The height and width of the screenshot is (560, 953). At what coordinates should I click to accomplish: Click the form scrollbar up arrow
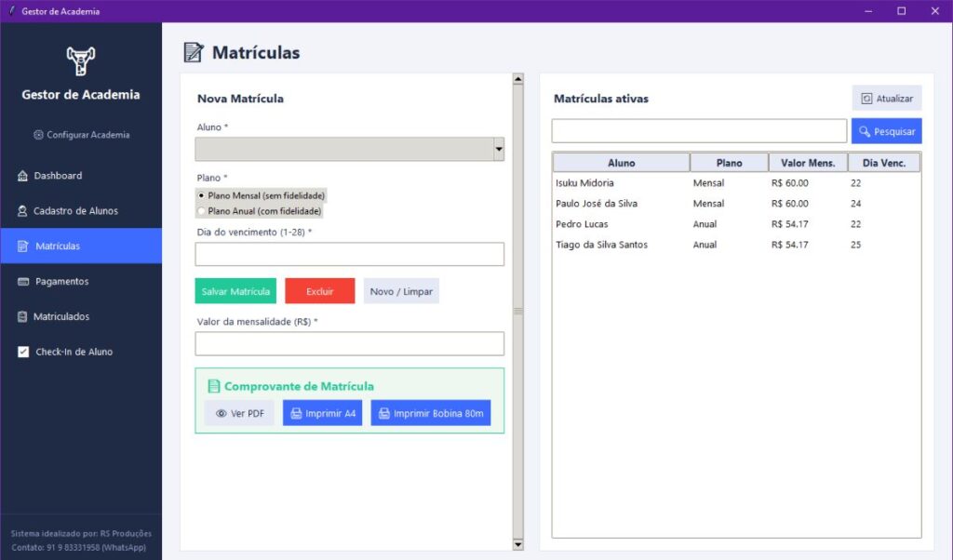[517, 79]
